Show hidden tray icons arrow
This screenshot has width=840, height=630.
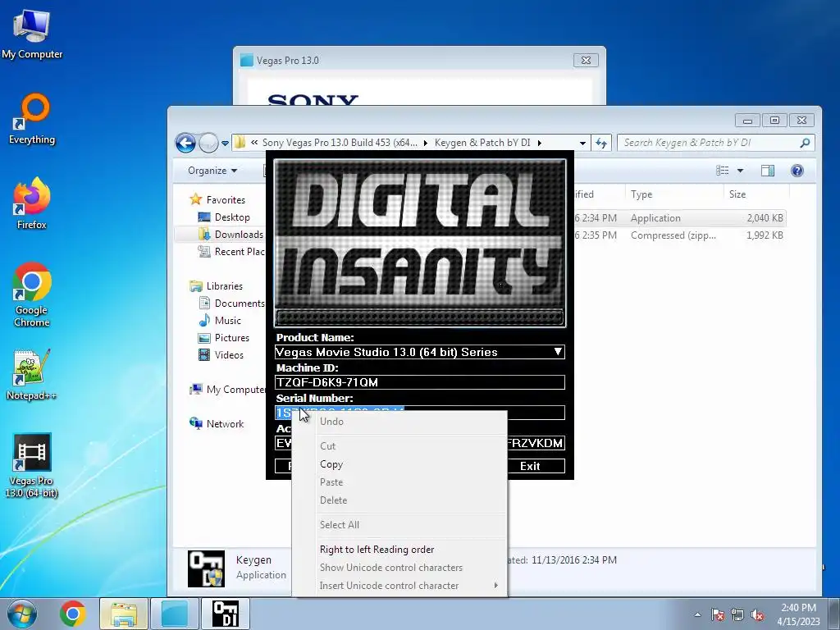tap(697, 614)
